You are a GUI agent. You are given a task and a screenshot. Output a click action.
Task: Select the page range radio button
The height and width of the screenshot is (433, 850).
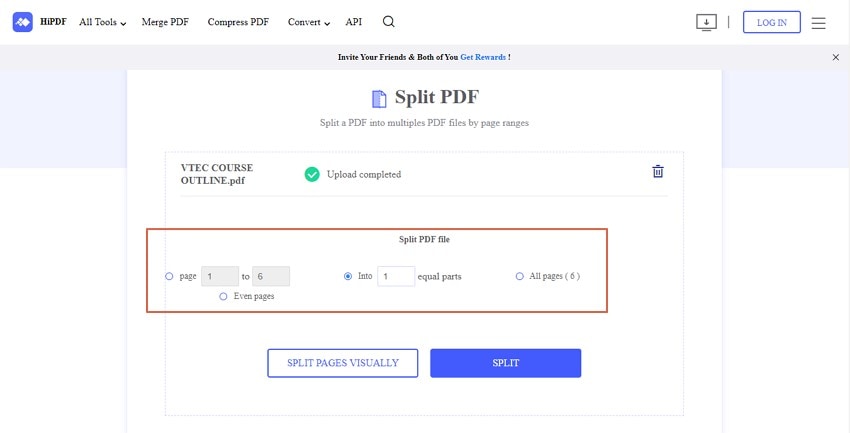coord(169,276)
